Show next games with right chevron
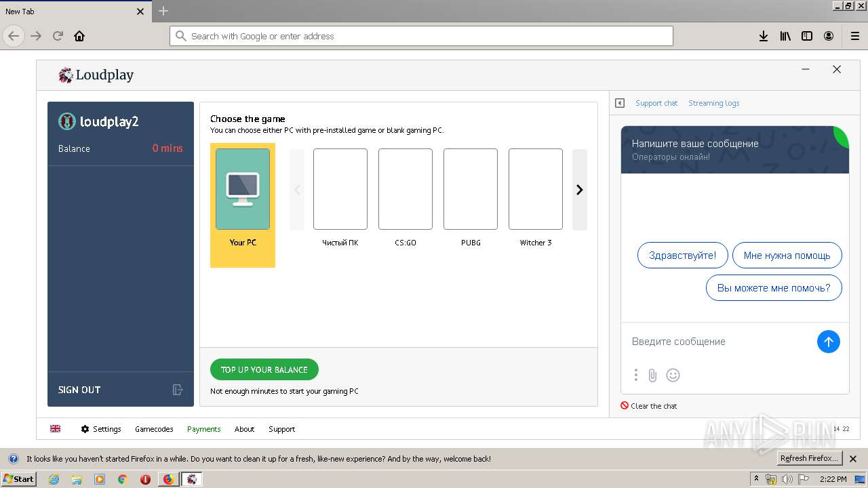The width and height of the screenshot is (868, 488). 580,190
